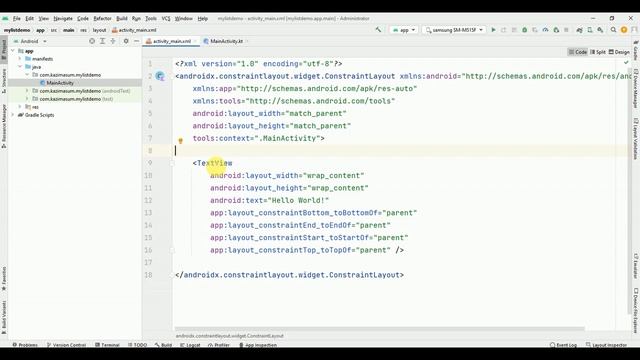Collapse the app module tree node
This screenshot has height=360, width=640.
click(13, 51)
